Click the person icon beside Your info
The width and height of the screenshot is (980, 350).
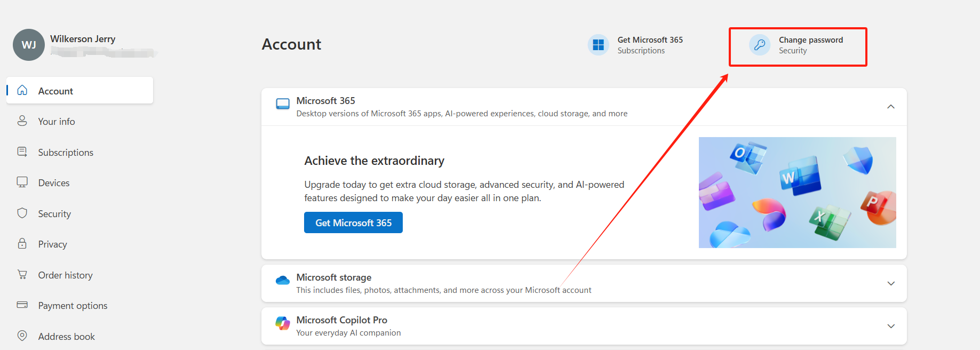tap(22, 121)
